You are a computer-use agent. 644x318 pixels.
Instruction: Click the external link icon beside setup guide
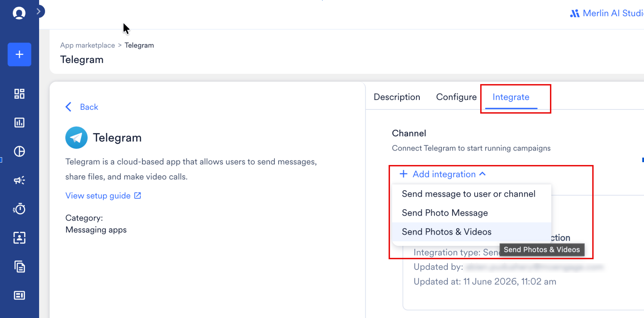(x=138, y=196)
